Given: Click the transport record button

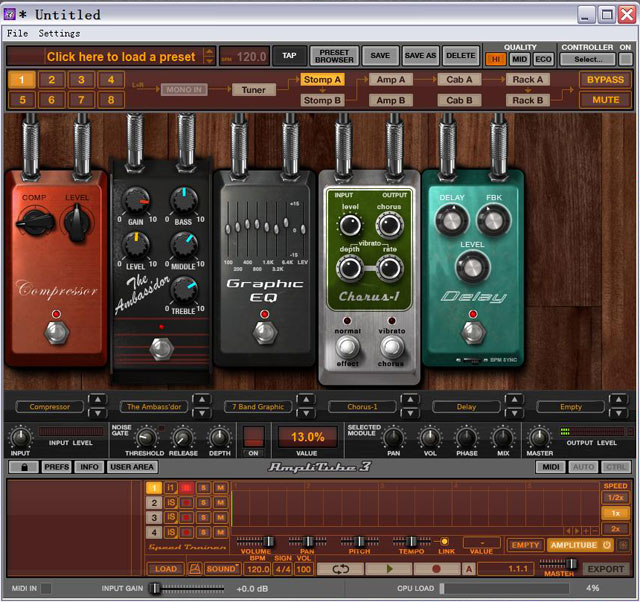Looking at the screenshot, I should click(436, 569).
